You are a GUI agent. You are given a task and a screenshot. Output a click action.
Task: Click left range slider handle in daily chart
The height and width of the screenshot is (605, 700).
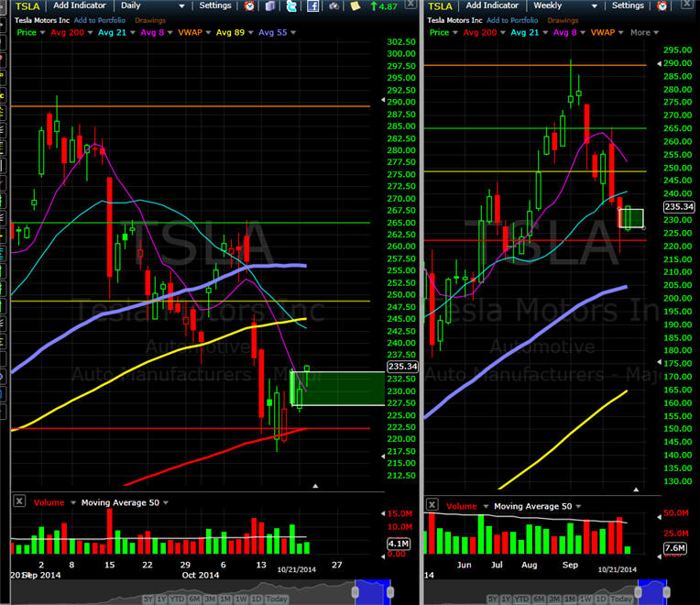click(x=355, y=592)
